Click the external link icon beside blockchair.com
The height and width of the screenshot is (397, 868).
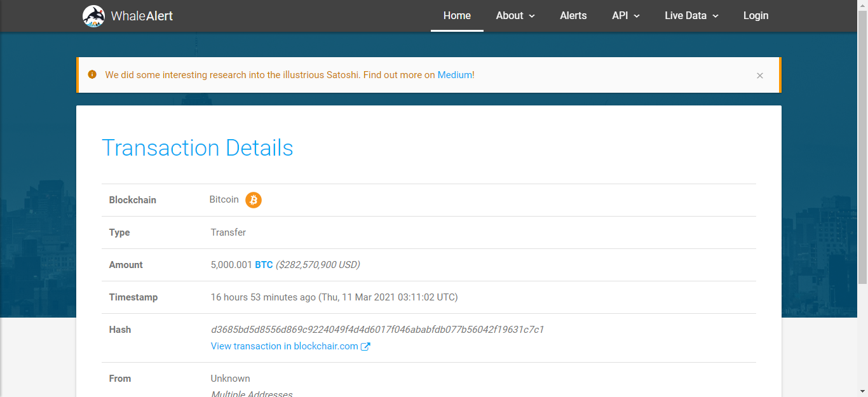(x=365, y=347)
